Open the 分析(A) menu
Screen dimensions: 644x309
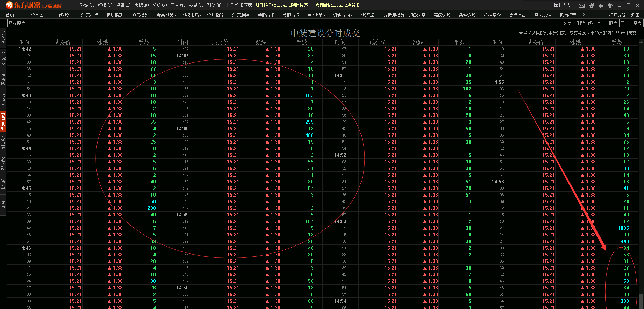pyautogui.click(x=159, y=5)
